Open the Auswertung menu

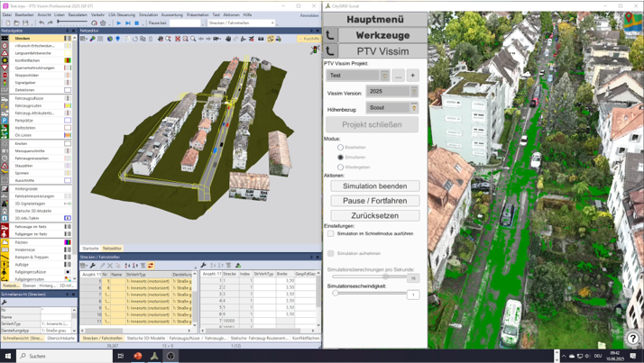pos(172,14)
